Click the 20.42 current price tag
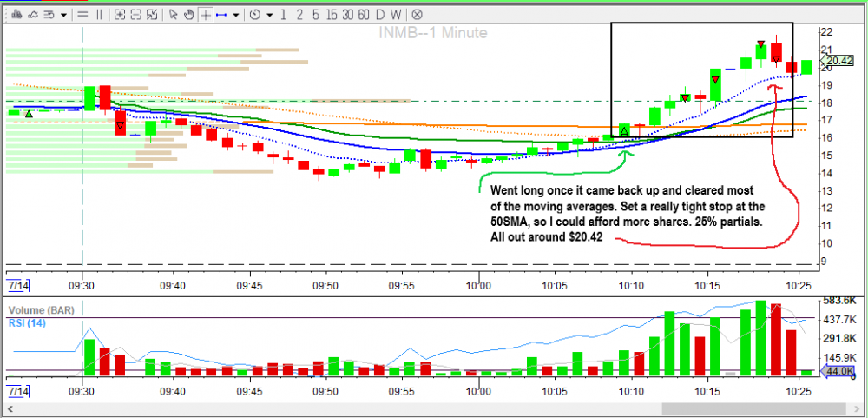Viewport: 868px width, 418px height. (x=838, y=61)
